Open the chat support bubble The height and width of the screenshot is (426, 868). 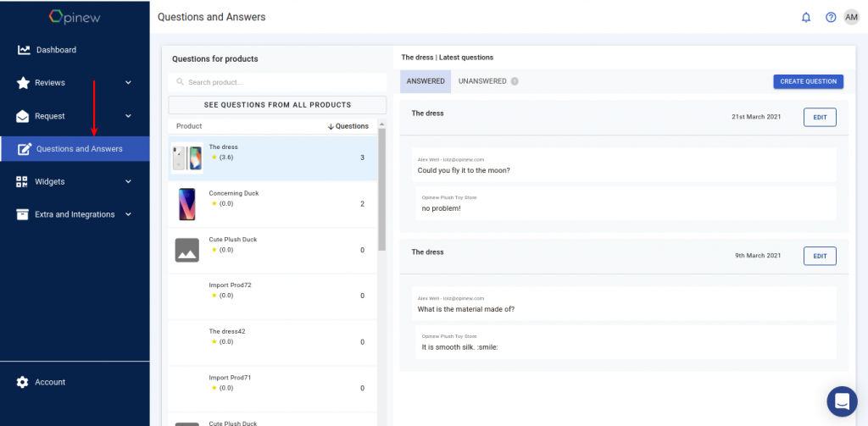(842, 401)
